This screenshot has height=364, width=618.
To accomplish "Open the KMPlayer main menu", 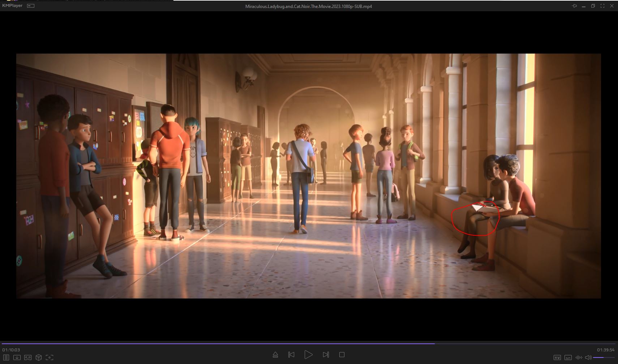I will 12,6.
